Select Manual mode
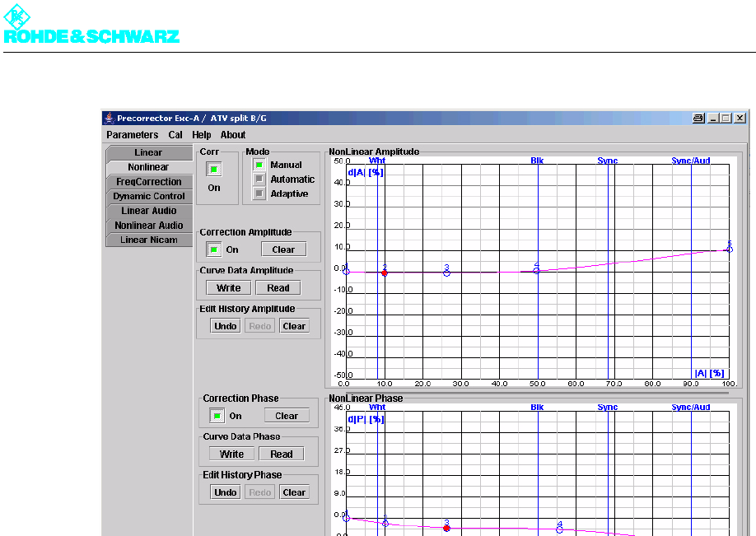 pos(259,165)
